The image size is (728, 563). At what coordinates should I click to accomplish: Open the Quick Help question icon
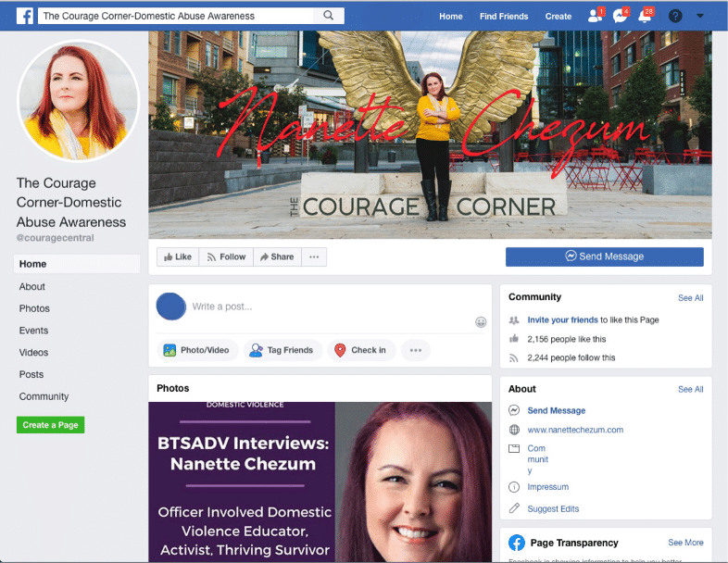(675, 16)
